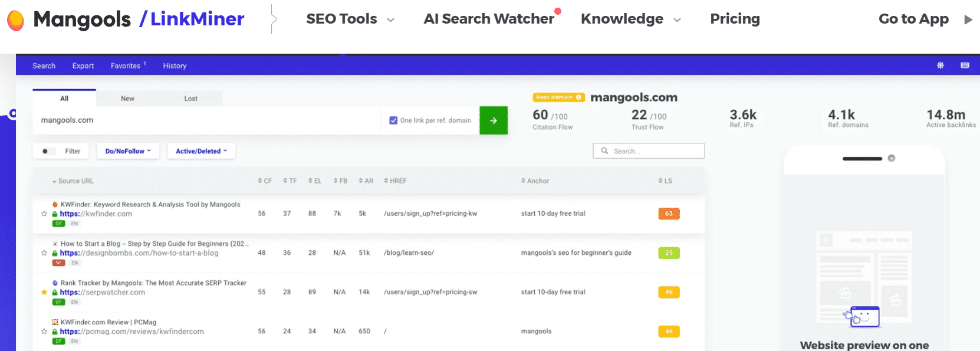Open the Active/Deleted filter dropdown
980x351 pixels.
click(201, 151)
